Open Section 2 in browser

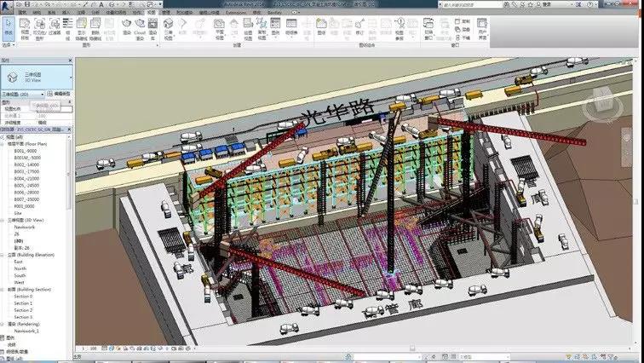coord(23,310)
